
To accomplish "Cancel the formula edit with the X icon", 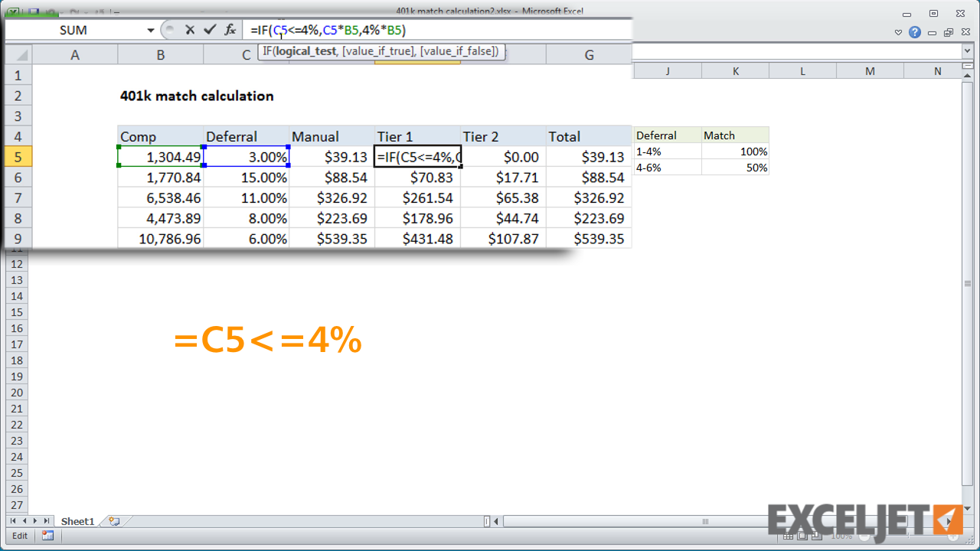I will click(190, 29).
